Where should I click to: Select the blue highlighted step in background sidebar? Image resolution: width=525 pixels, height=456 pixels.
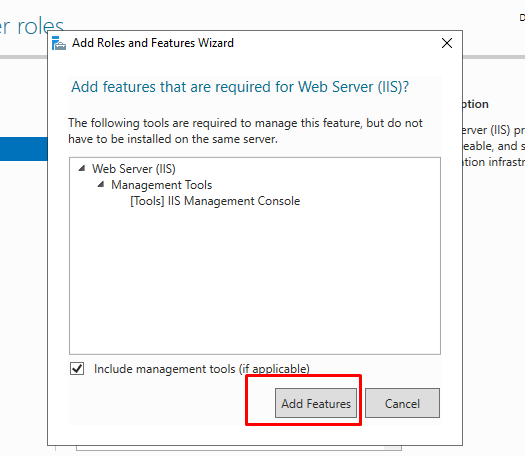click(x=23, y=149)
